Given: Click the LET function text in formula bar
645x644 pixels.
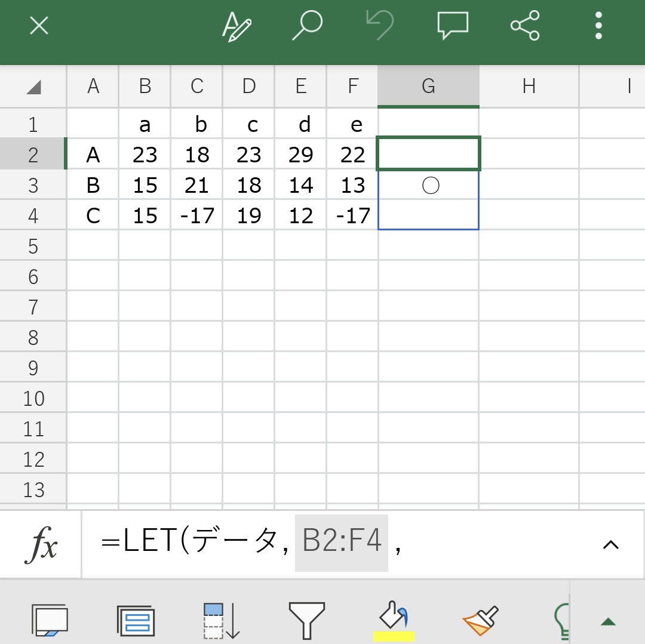Looking at the screenshot, I should pyautogui.click(x=150, y=541).
